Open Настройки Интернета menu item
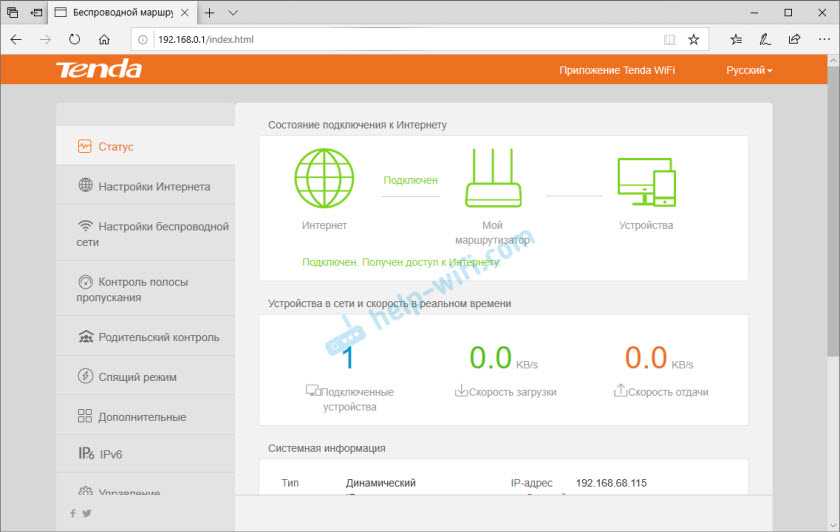The width and height of the screenshot is (840, 532). (154, 187)
